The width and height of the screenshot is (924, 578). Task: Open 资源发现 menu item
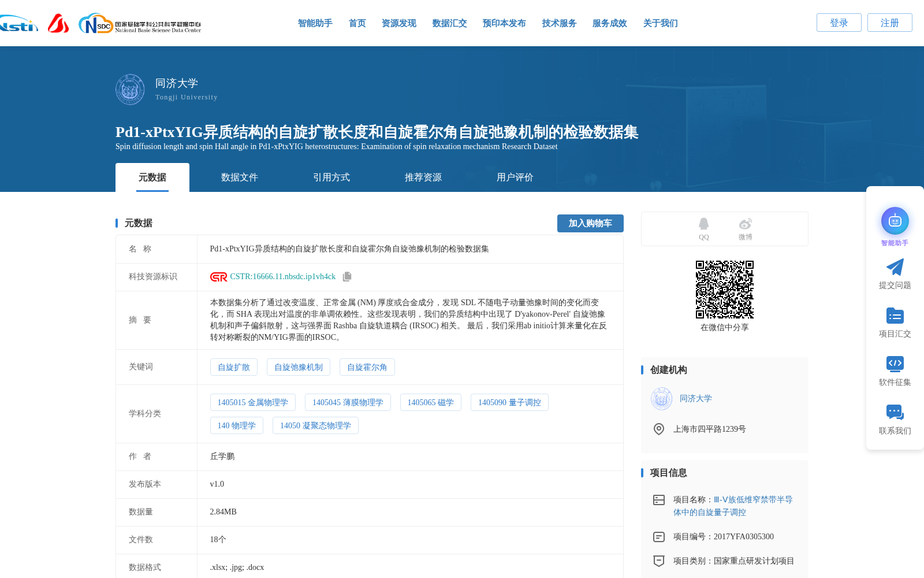click(x=399, y=23)
